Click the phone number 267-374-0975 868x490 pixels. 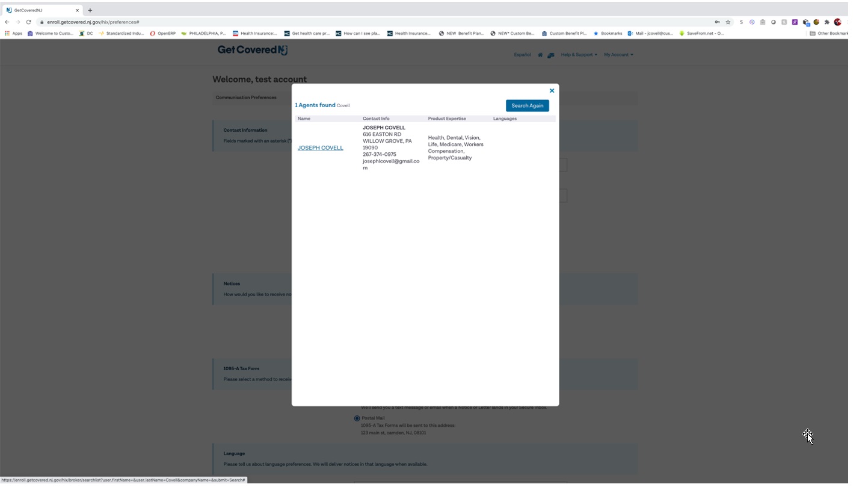pos(379,154)
